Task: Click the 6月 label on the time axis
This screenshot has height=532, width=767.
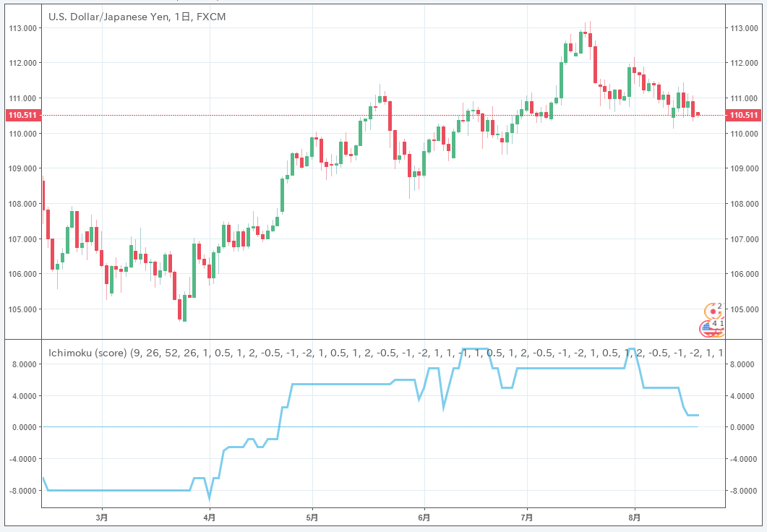Action: 424,518
